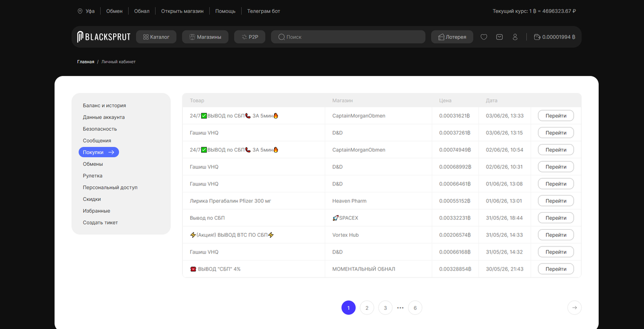Click Главная in the breadcrumb
The height and width of the screenshot is (329, 644).
tap(86, 62)
